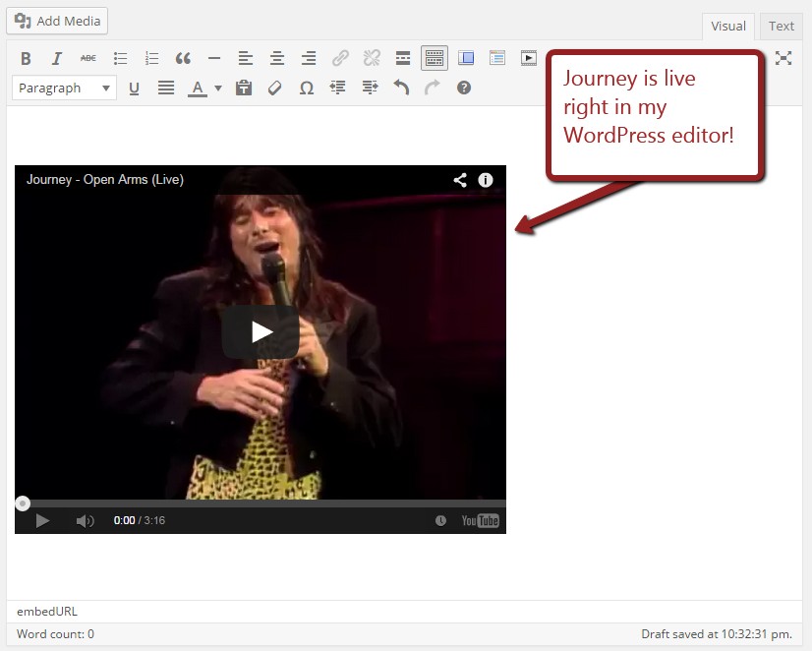This screenshot has width=812, height=651.
Task: Toggle the toolbar kitchen sink button
Action: (435, 58)
